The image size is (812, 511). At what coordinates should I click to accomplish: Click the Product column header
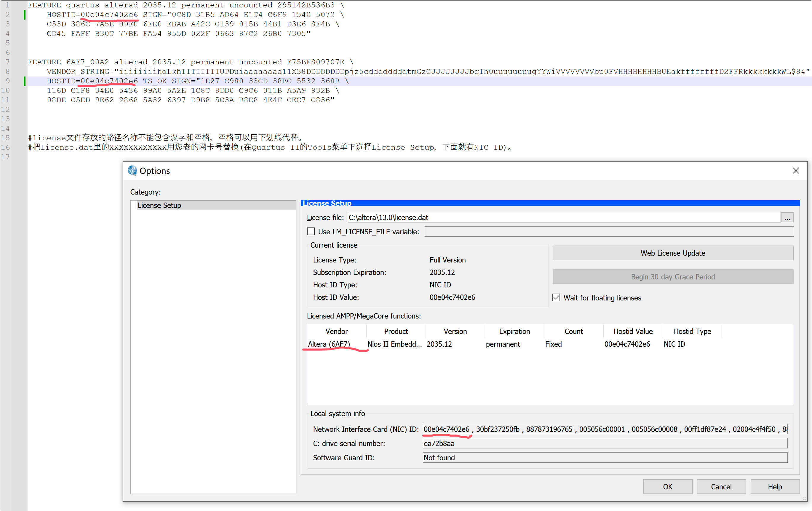pos(396,331)
